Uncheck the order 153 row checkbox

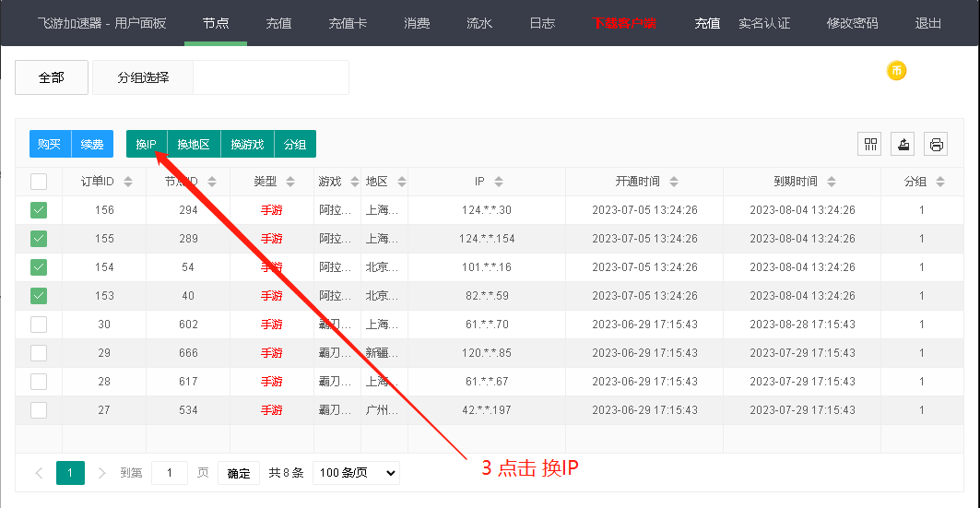[x=39, y=296]
